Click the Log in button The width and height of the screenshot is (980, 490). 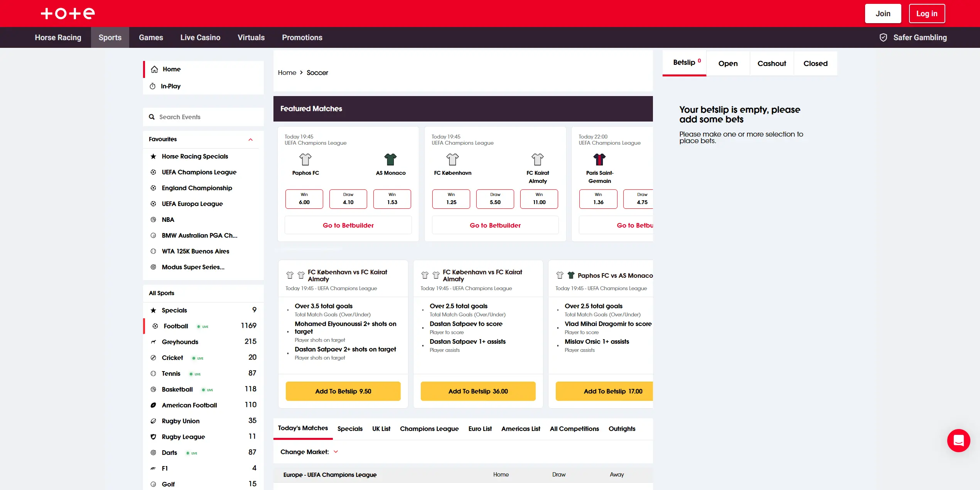(x=926, y=14)
